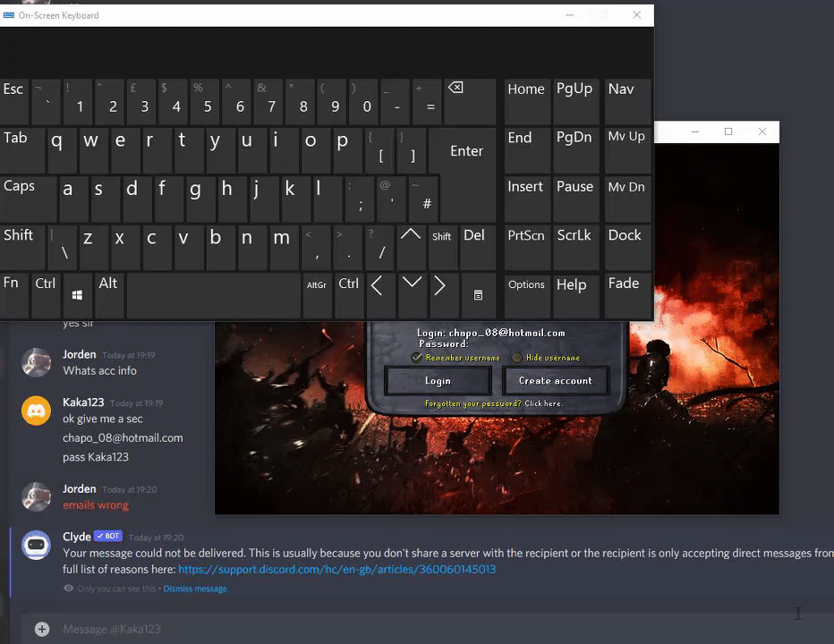
Task: Click the Message @Kaka123 input field
Action: point(426,629)
